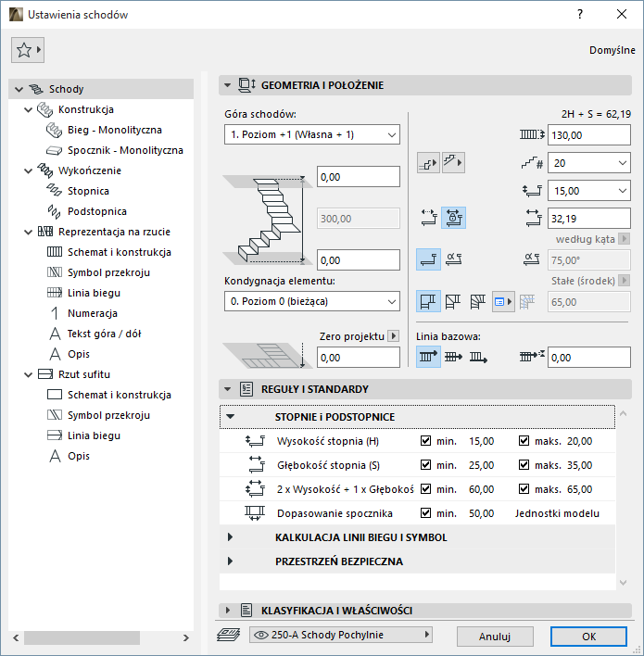Click the OK button
This screenshot has height=656, width=644.
point(588,637)
